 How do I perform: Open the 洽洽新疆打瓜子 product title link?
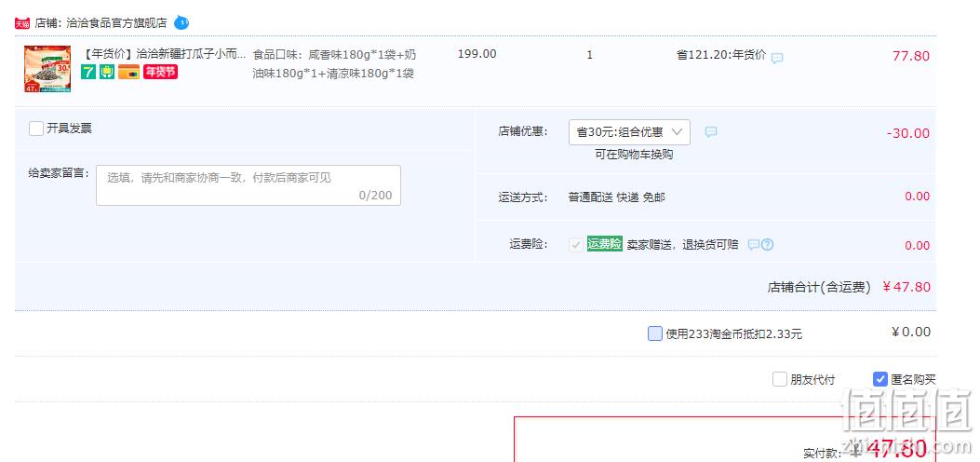click(x=165, y=54)
